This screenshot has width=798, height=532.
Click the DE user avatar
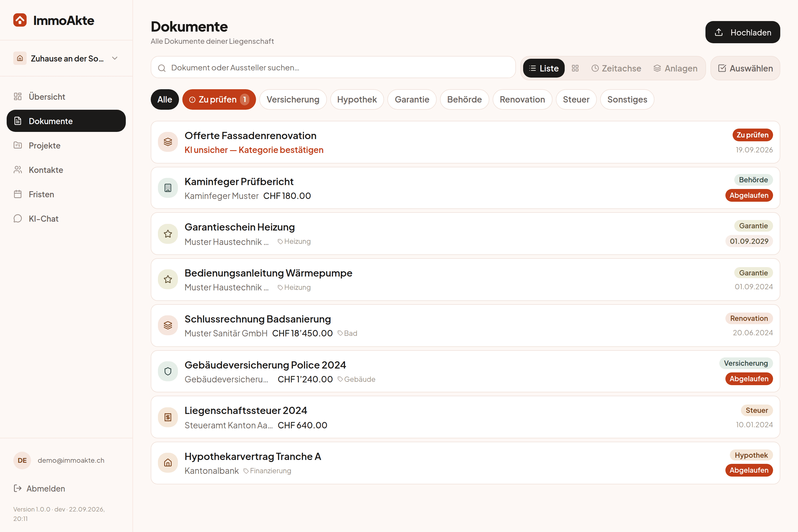[x=22, y=461]
